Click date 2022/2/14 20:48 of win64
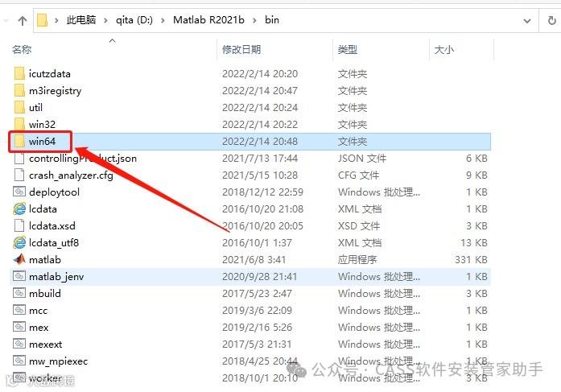The width and height of the screenshot is (561, 392). pos(260,142)
